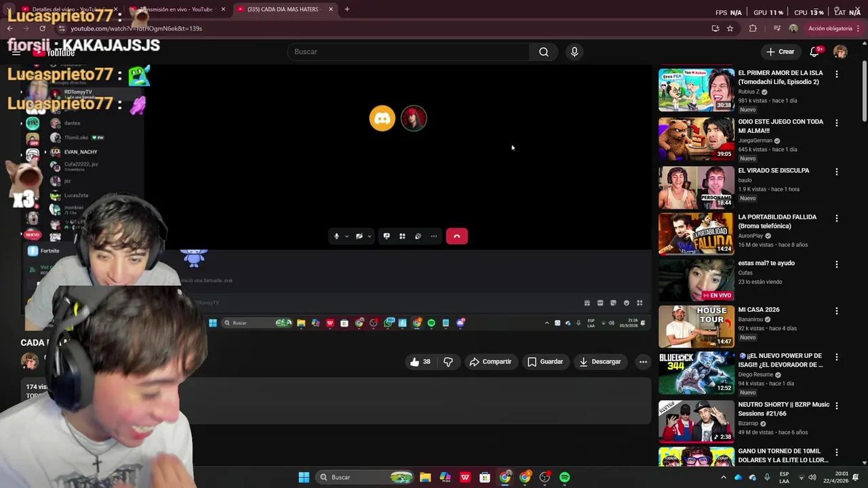This screenshot has height=488, width=868.
Task: Reload the page in Chrome
Action: tap(43, 28)
